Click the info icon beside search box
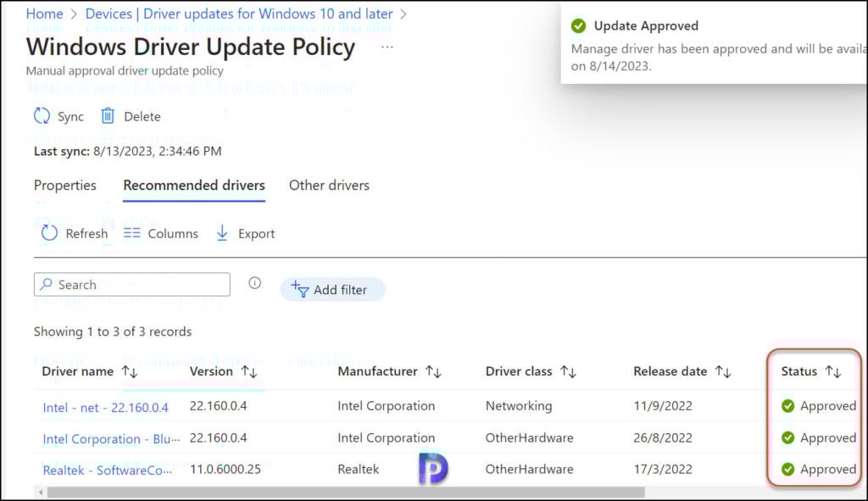 click(x=254, y=283)
